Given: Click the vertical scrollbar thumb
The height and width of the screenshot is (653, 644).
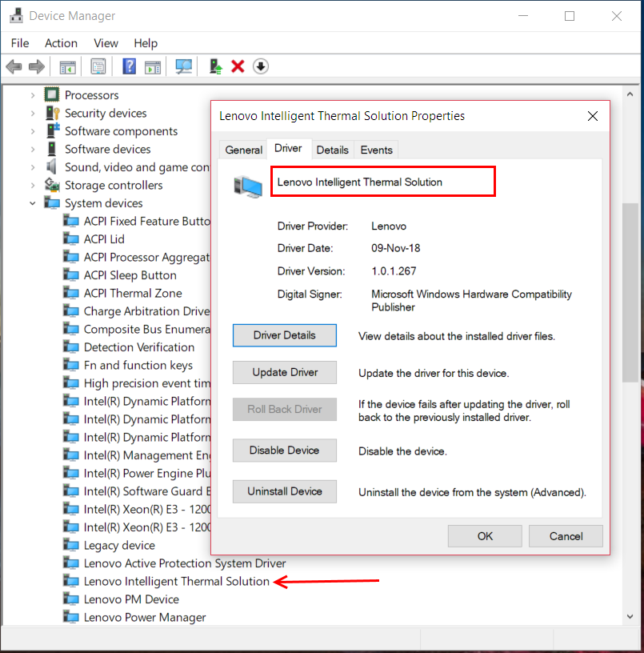Looking at the screenshot, I should 630,292.
